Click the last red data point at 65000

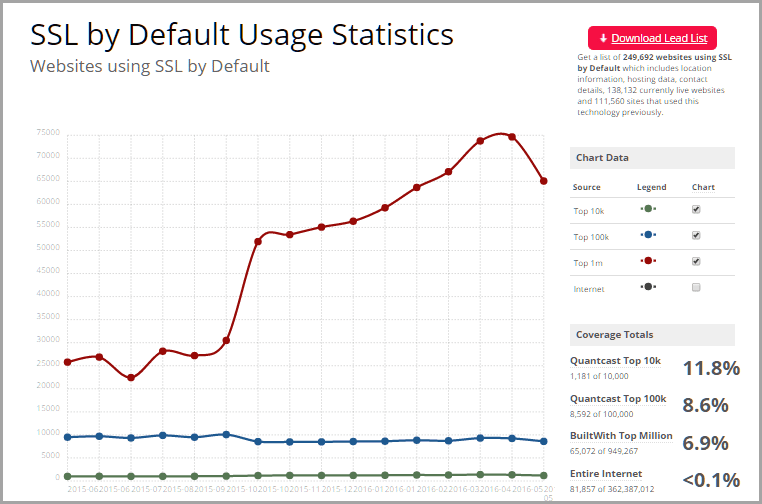click(544, 181)
